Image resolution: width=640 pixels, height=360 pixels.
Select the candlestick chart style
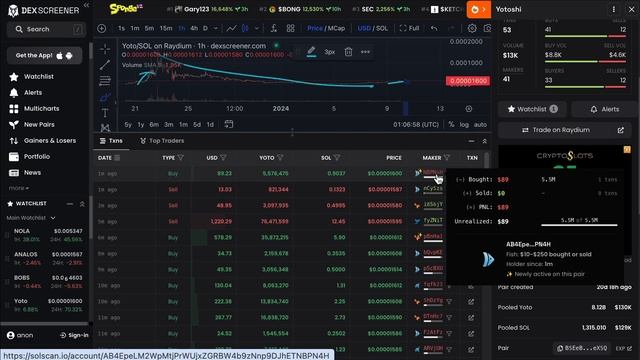tap(245, 29)
